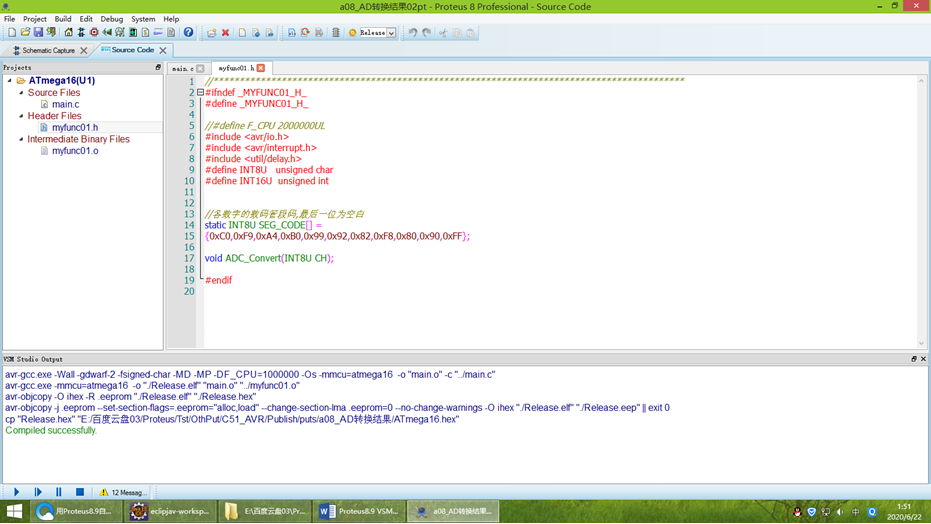Click the Project Settings chip icon
This screenshot has width=931, height=524.
[x=335, y=33]
